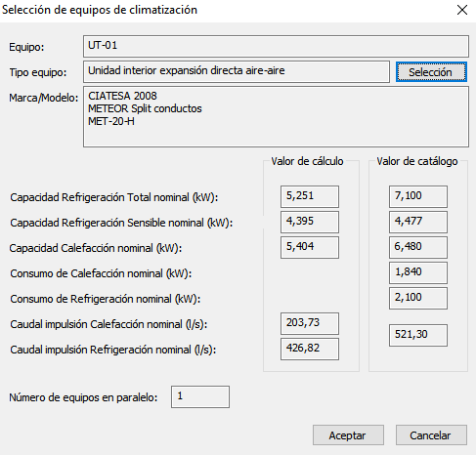The width and height of the screenshot is (476, 455).
Task: Click the Tipo equipo text field
Action: click(237, 71)
